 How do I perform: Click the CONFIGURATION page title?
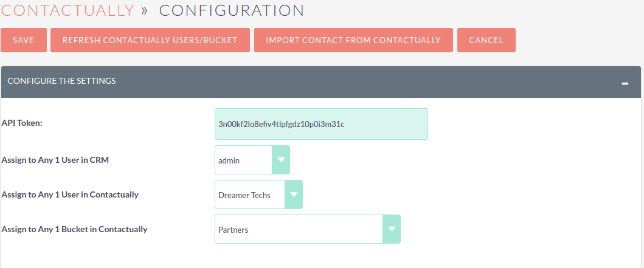(x=232, y=10)
